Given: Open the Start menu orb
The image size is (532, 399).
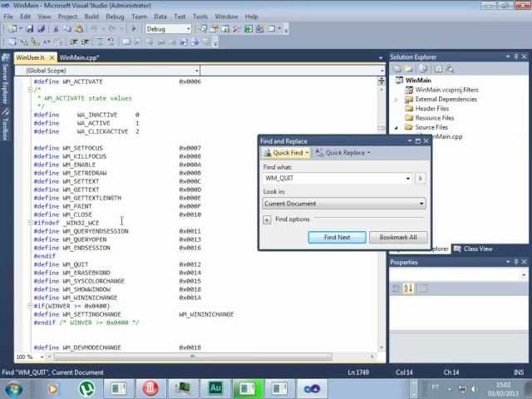Looking at the screenshot, I should pyautogui.click(x=14, y=389).
